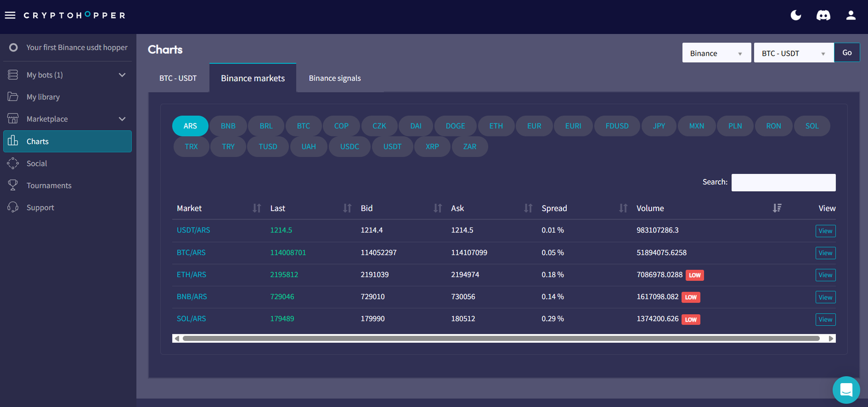
Task: Click View for ETH/ARS row
Action: tap(825, 275)
